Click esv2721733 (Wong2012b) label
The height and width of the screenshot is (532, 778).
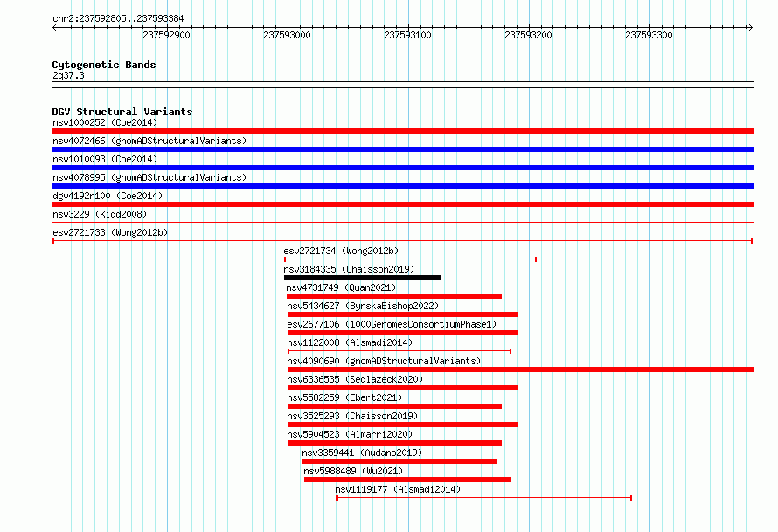click(x=110, y=232)
